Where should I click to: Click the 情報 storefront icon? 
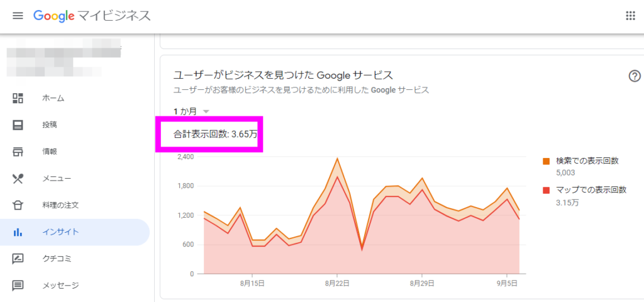[x=18, y=152]
